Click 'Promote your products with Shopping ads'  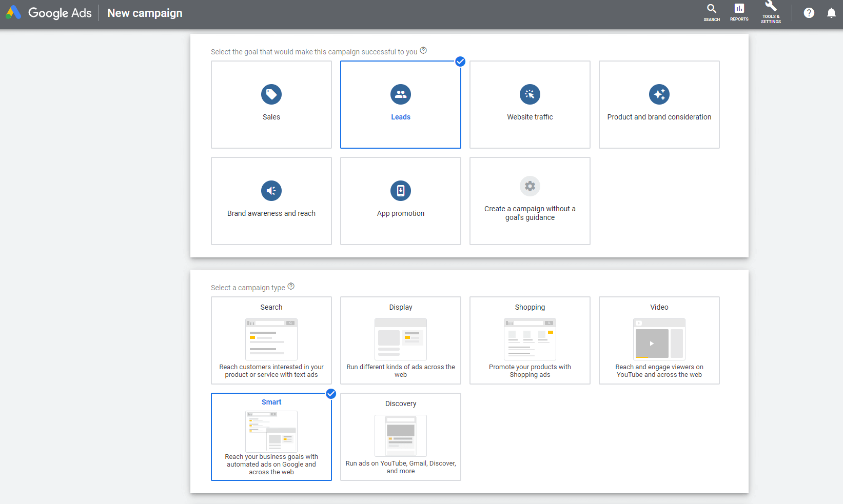click(x=530, y=371)
